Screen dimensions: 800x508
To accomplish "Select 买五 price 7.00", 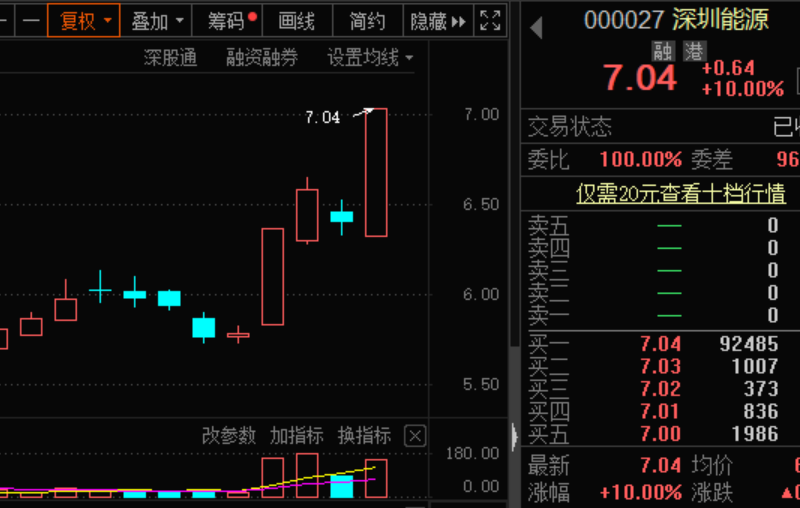I will [x=661, y=434].
